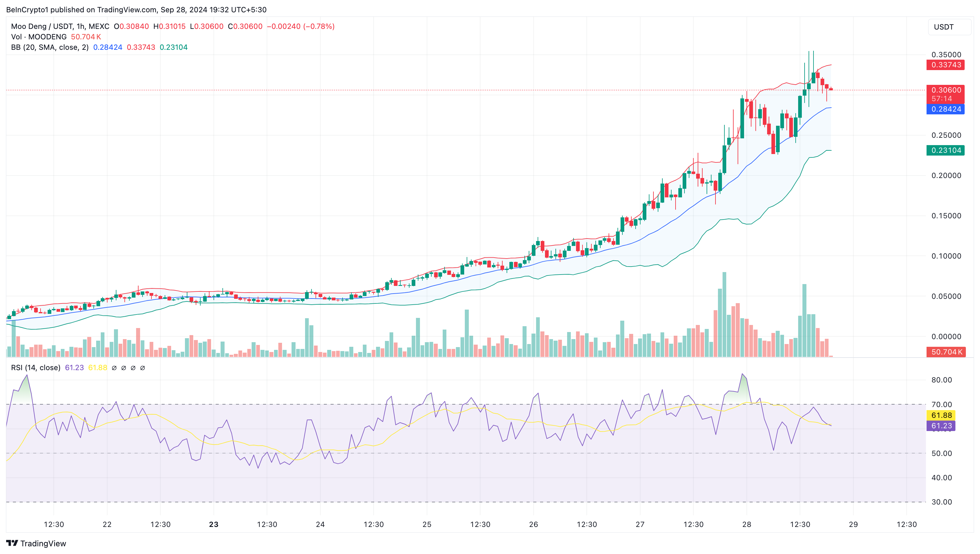
Task: Click the 70.00 level on RSI scale
Action: pyautogui.click(x=942, y=404)
